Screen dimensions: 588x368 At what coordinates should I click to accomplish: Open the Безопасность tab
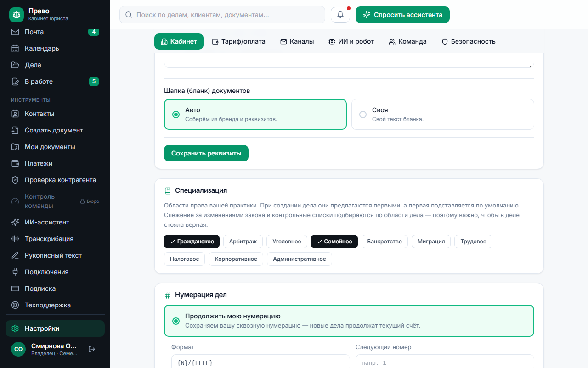click(x=469, y=41)
